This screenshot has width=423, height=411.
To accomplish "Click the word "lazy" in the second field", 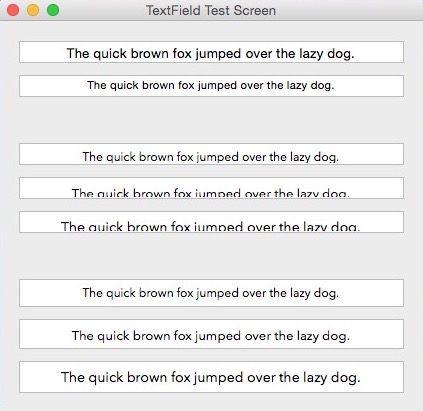I will pyautogui.click(x=295, y=85).
